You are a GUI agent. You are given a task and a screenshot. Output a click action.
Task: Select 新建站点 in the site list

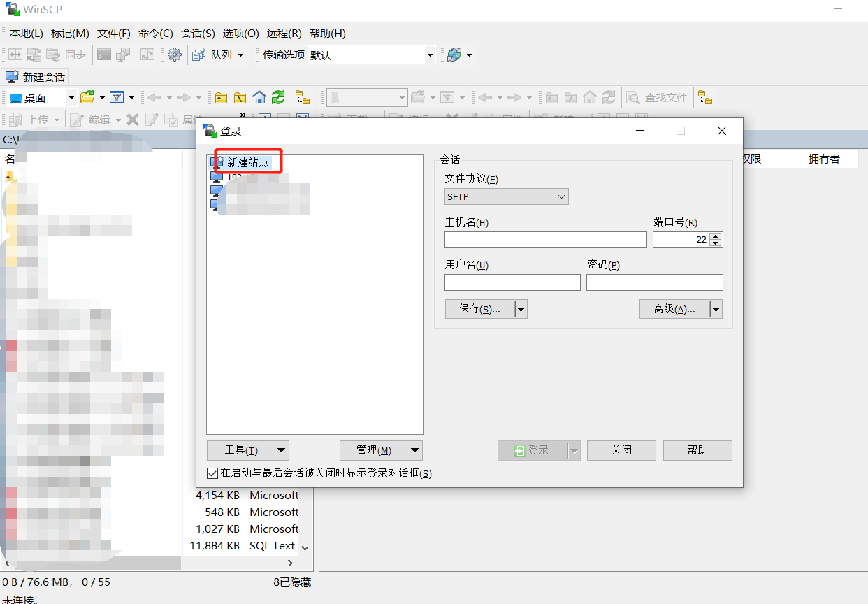(247, 162)
